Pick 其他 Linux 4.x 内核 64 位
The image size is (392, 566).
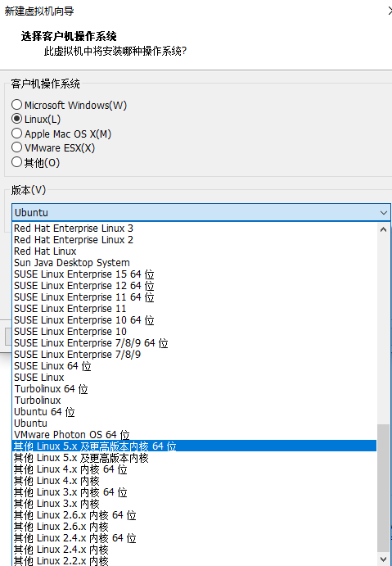[x=194, y=469]
